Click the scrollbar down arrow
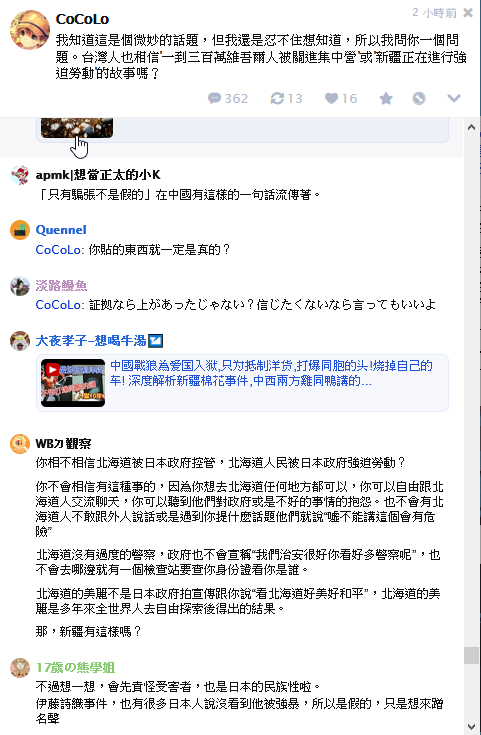Viewport: 481px width, 735px height. [x=471, y=727]
